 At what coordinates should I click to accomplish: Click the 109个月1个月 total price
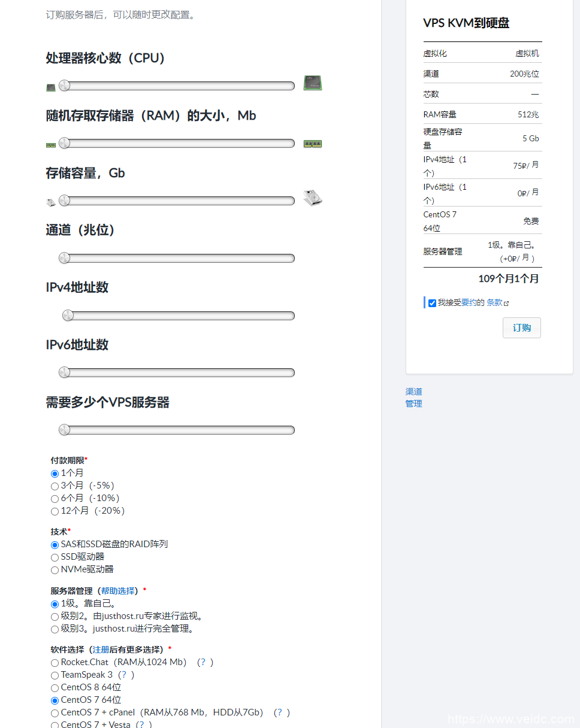coord(509,278)
